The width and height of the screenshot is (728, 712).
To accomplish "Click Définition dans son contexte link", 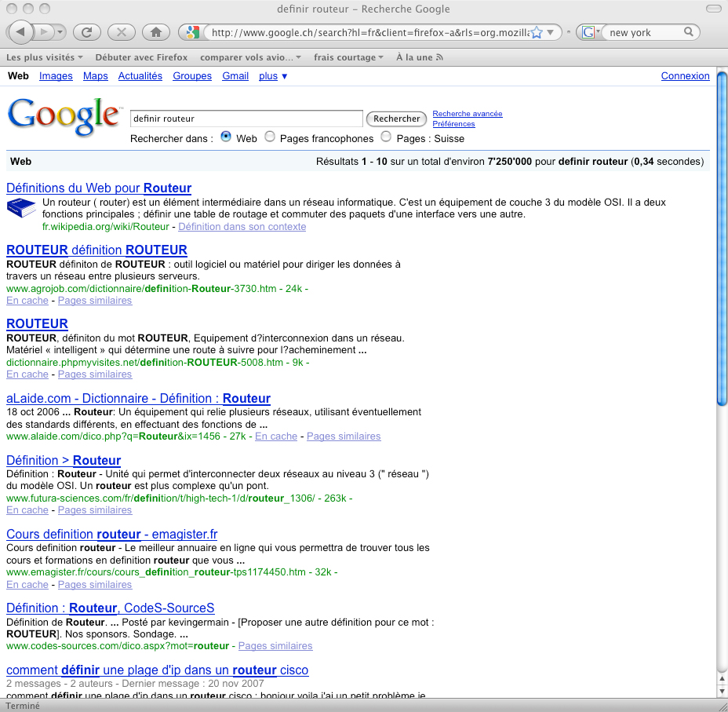I will 242,227.
